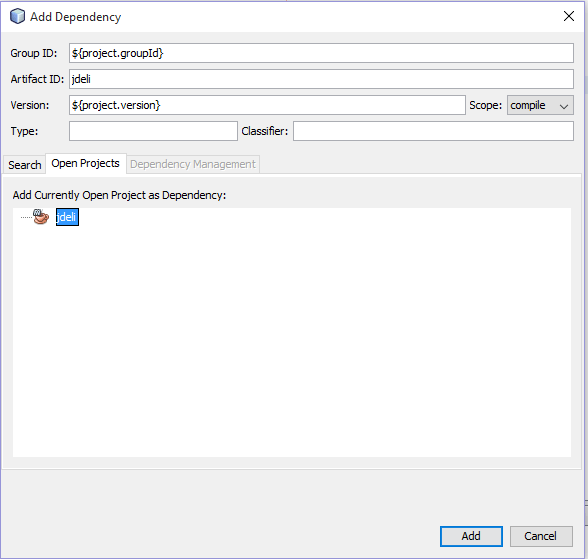Click the Add Currently Open Project as Dependency label
Screen dimensions: 588x559
(119, 195)
